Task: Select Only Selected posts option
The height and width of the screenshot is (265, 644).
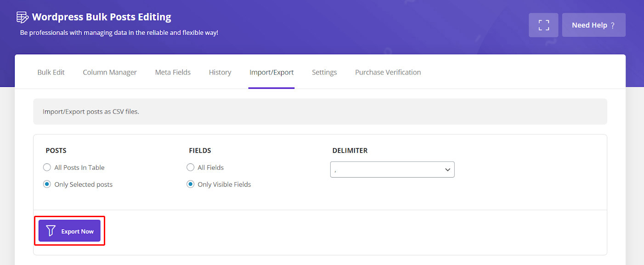Action: point(47,184)
